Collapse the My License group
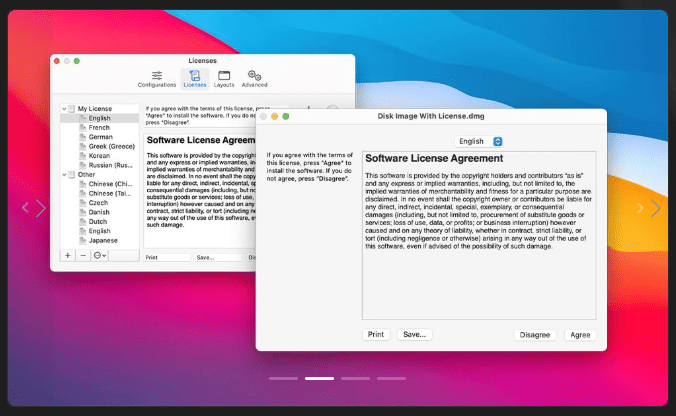The width and height of the screenshot is (676, 416). pyautogui.click(x=64, y=109)
